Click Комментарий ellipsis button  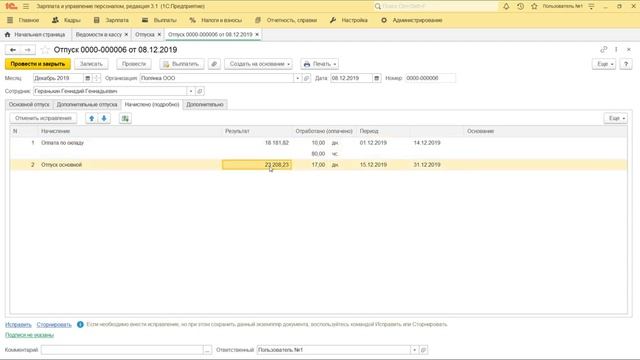click(x=207, y=350)
